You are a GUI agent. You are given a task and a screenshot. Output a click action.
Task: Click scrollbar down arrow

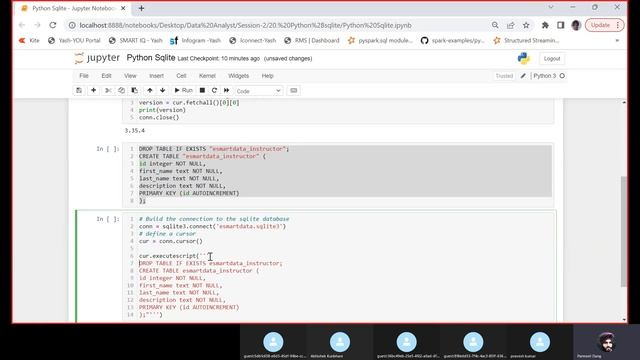(624, 320)
